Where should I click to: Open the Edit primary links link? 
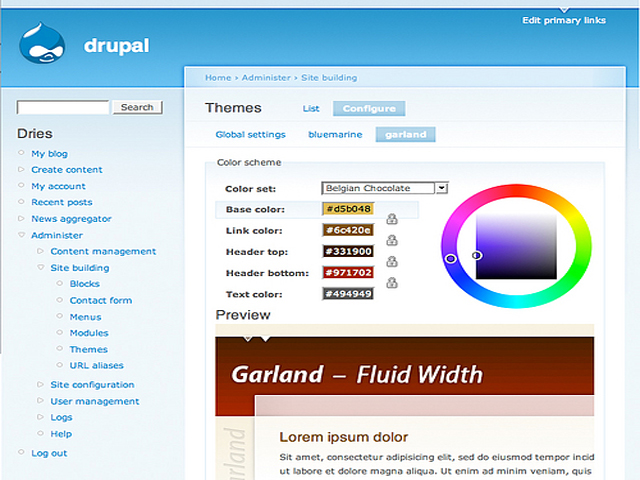click(563, 20)
